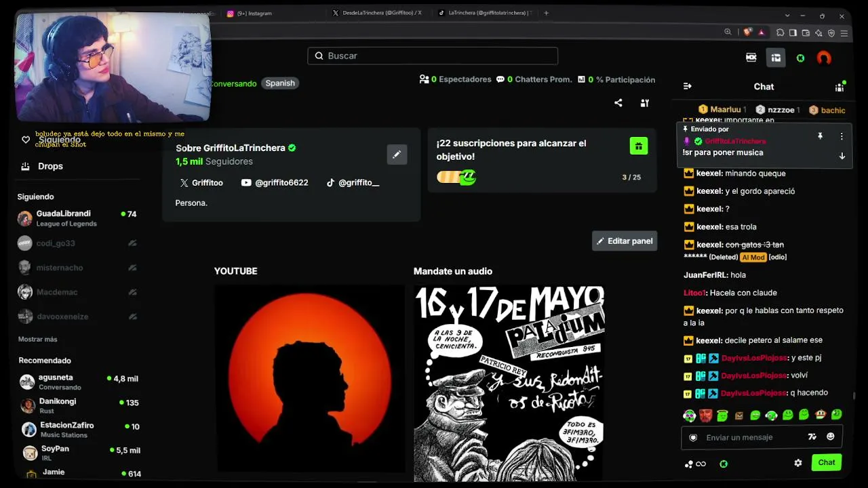Open Danikongi recommended channel
This screenshot has height=488, width=868.
[x=80, y=405]
